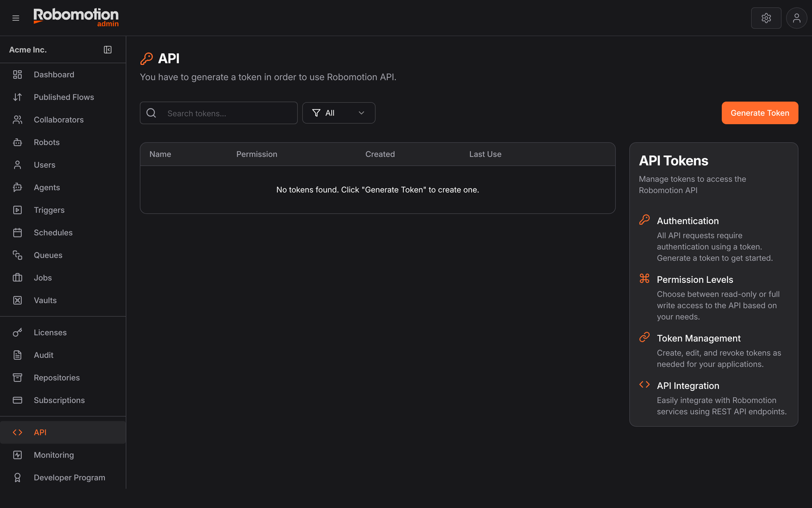
Task: Click the Published Flows arrows icon
Action: pyautogui.click(x=17, y=97)
